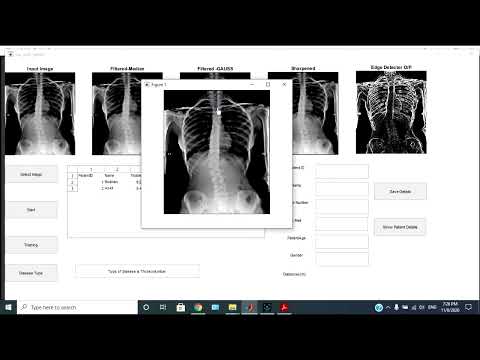This screenshot has height=360, width=480.
Task: Click the Training button
Action: coord(31,245)
